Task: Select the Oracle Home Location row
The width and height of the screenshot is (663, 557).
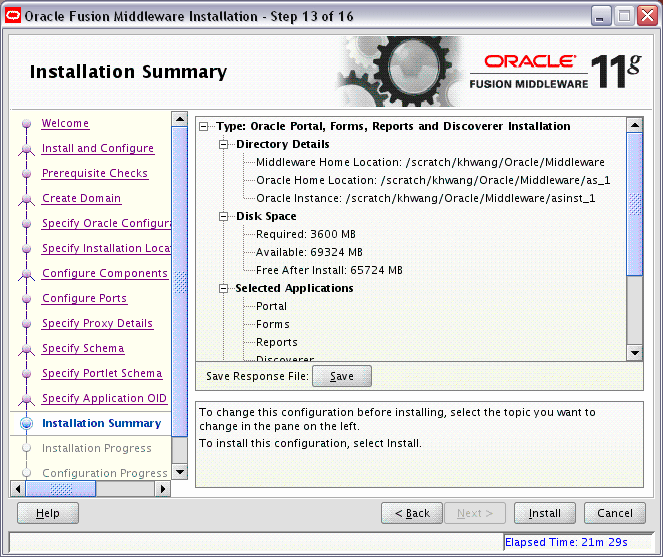Action: click(433, 181)
